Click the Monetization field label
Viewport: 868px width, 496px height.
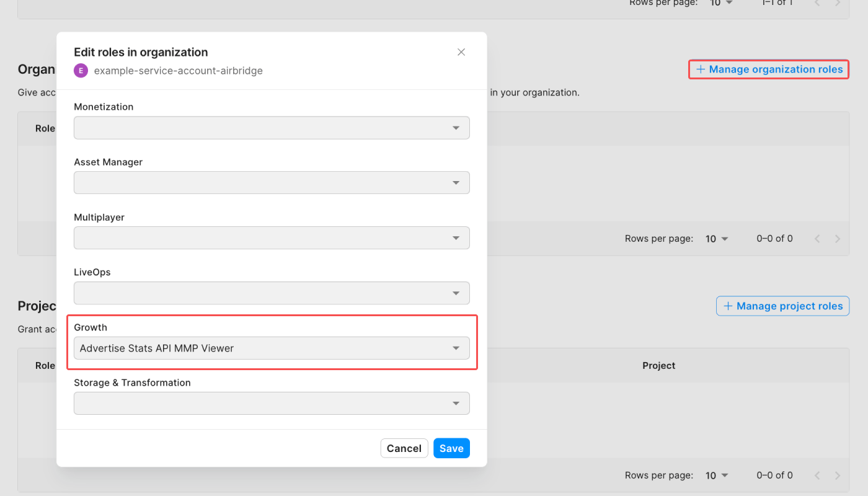104,107
